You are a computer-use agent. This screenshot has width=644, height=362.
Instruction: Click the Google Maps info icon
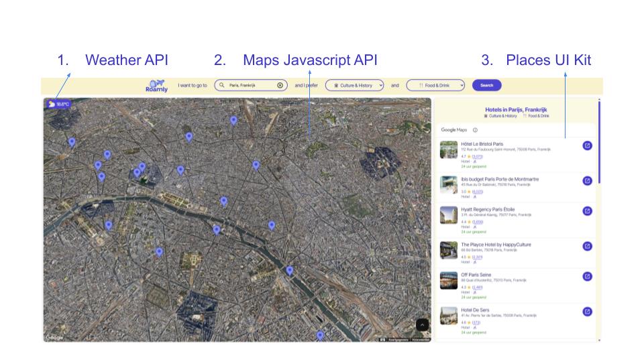(x=475, y=130)
